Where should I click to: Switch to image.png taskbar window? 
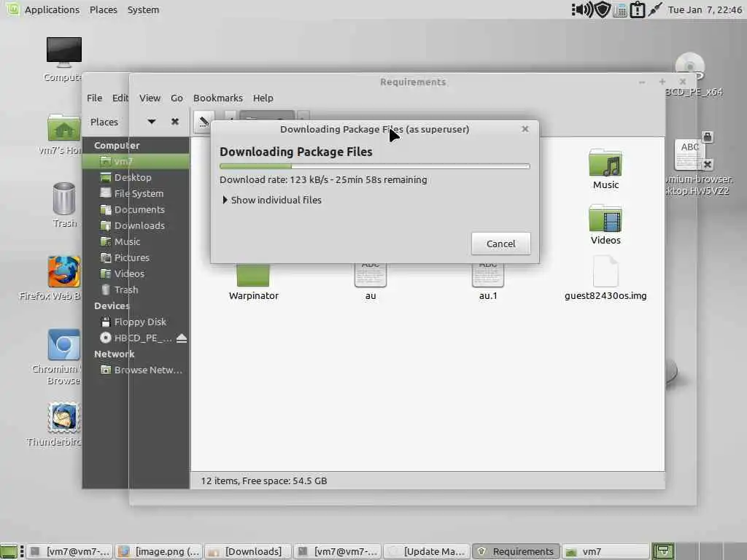click(x=160, y=551)
